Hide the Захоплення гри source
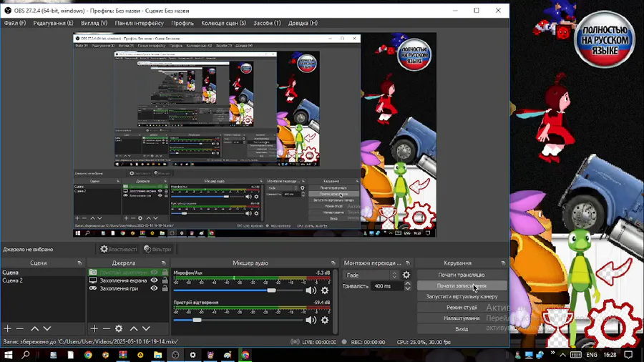The image size is (644, 362). pyautogui.click(x=154, y=288)
